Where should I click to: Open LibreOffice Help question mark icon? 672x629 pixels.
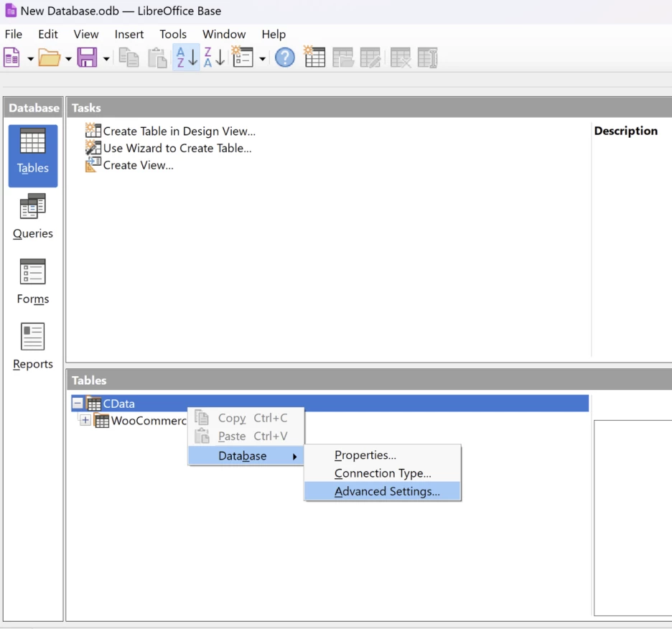click(x=284, y=57)
